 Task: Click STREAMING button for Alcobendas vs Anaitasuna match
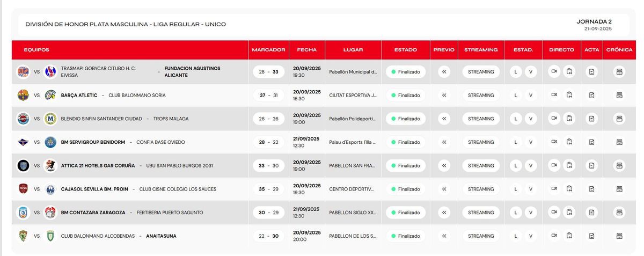point(481,236)
